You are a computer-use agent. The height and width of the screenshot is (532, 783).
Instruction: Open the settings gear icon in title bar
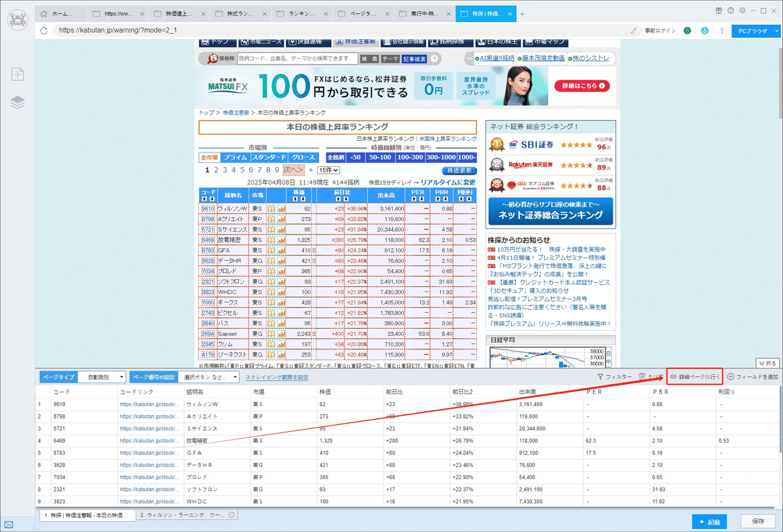743,10
